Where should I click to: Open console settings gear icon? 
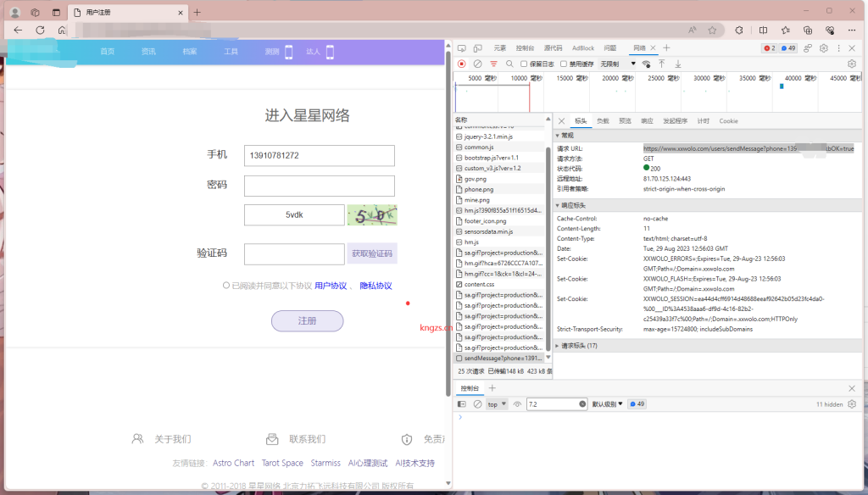point(852,404)
